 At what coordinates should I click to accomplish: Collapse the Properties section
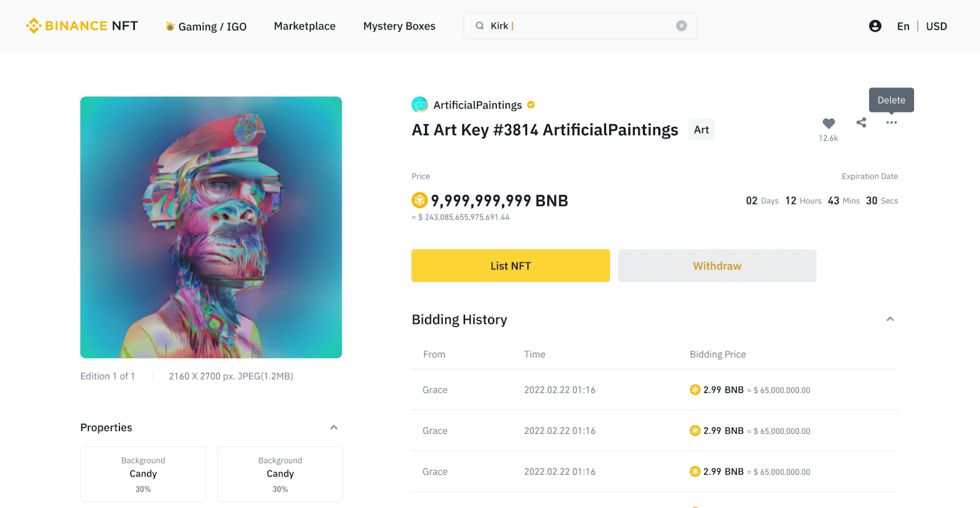coord(334,427)
